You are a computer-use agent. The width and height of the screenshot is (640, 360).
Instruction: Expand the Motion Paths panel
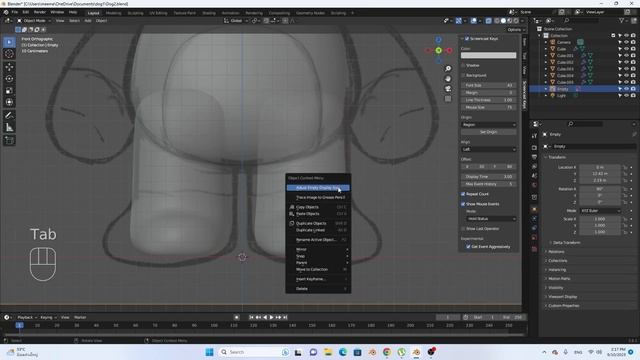tap(559, 278)
